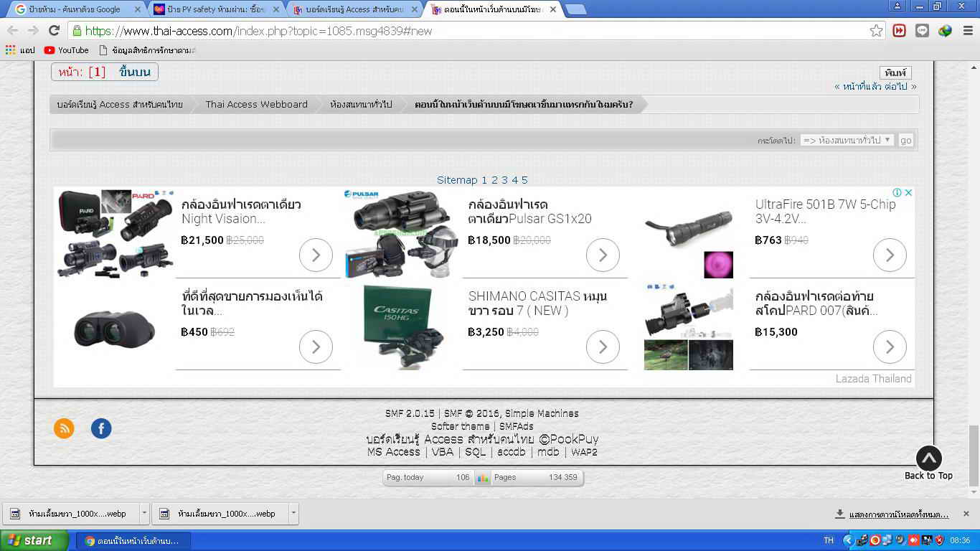The height and width of the screenshot is (551, 980).
Task: Open the arrow for the SHIMANO CASITAS ad
Action: pos(603,347)
